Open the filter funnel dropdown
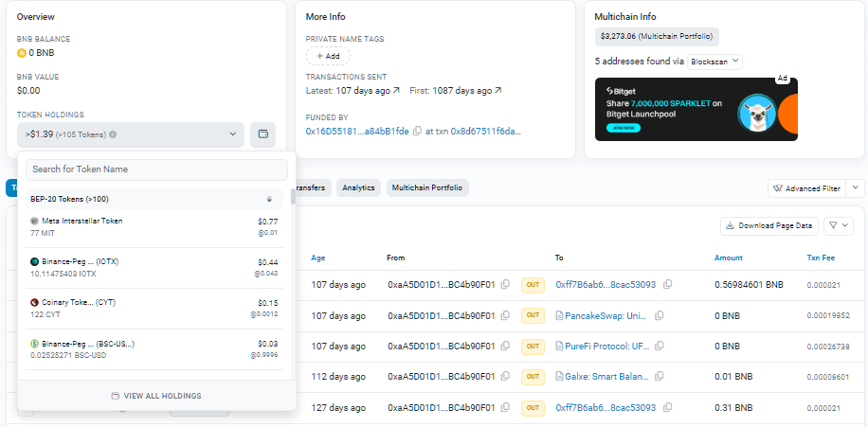The width and height of the screenshot is (868, 427). point(838,225)
